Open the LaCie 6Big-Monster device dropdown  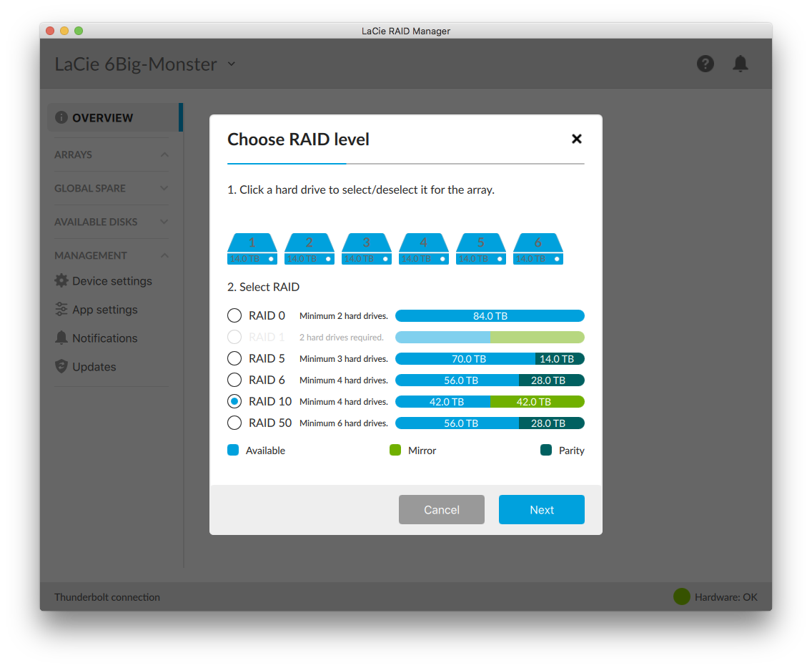pyautogui.click(x=231, y=64)
